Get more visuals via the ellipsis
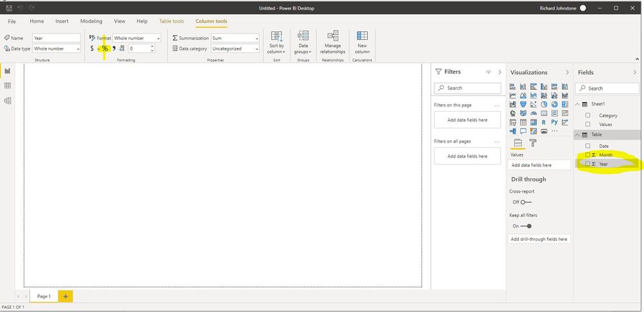 (554, 130)
